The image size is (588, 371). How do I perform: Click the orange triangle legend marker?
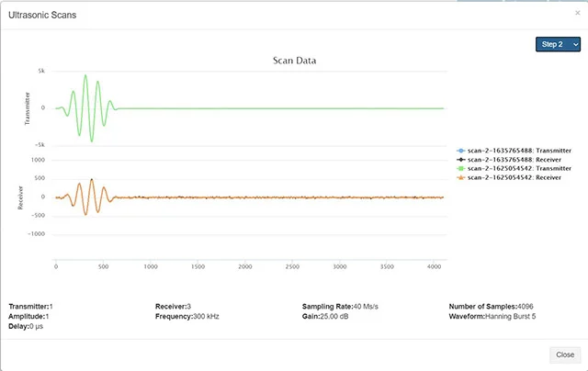click(x=461, y=177)
